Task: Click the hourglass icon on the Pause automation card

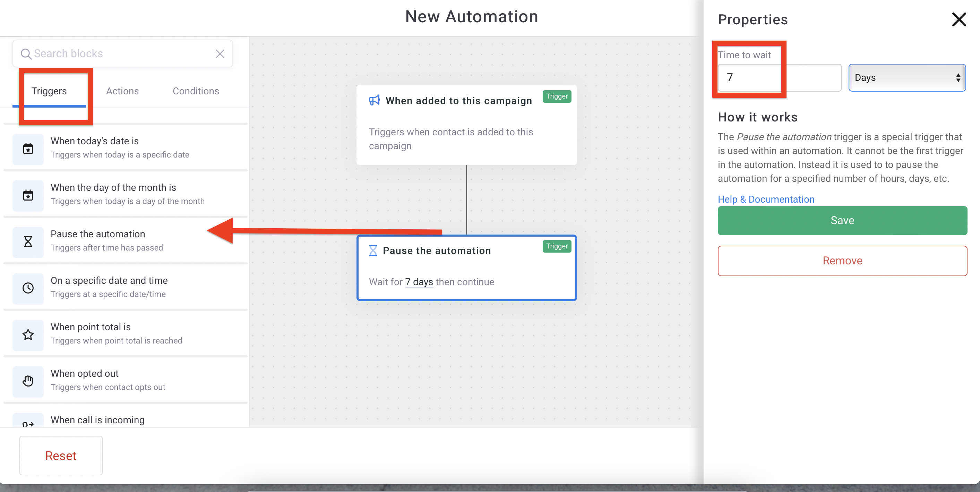Action: point(373,251)
